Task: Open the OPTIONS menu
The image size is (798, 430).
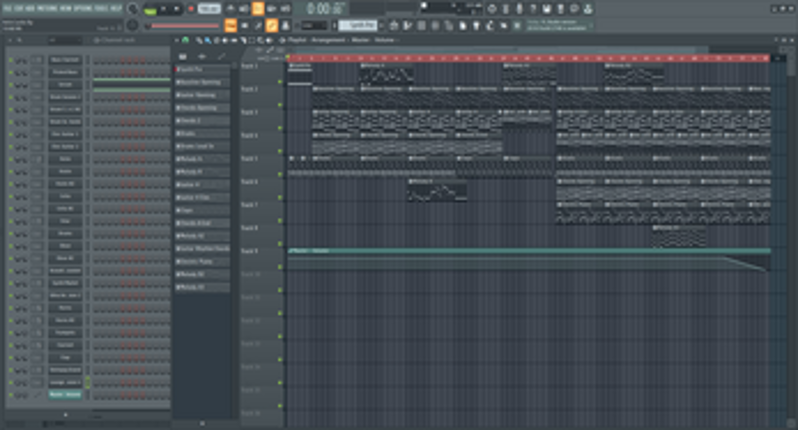Action: pyautogui.click(x=83, y=9)
